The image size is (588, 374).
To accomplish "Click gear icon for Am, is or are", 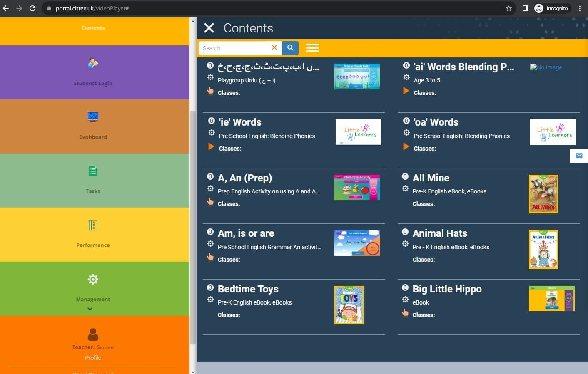I will pyautogui.click(x=210, y=244).
